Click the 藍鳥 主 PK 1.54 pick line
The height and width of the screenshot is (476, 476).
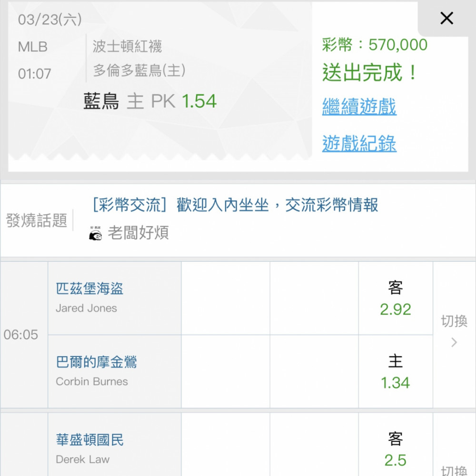click(x=150, y=101)
